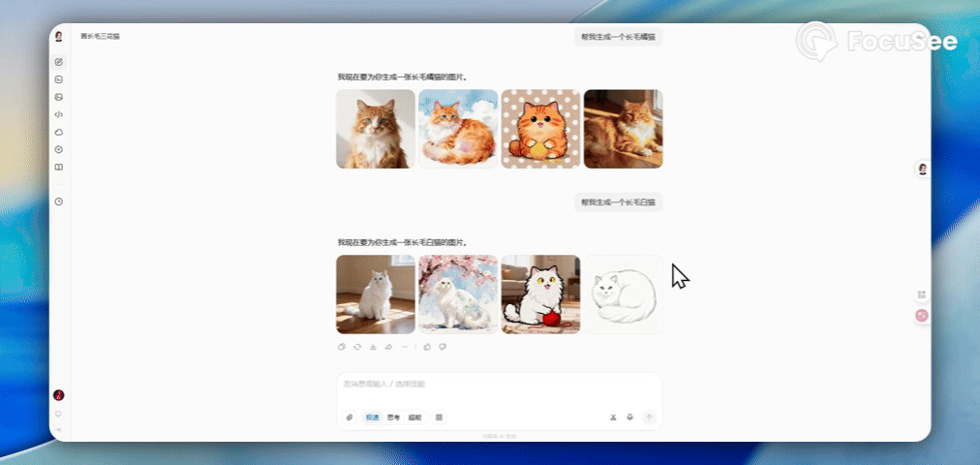Screen dimensions: 980x465
Task: Expand sidebar with the arrow icon
Action: pos(59,430)
